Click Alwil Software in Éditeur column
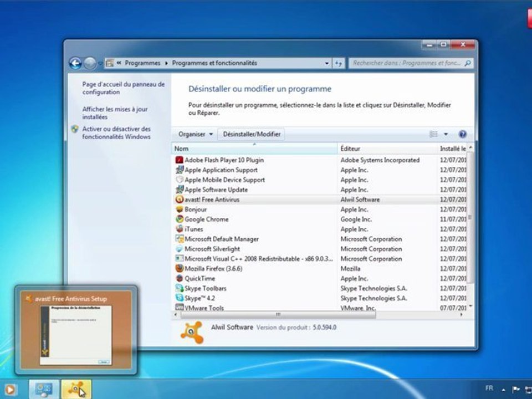Image resolution: width=532 pixels, height=399 pixels. click(360, 200)
